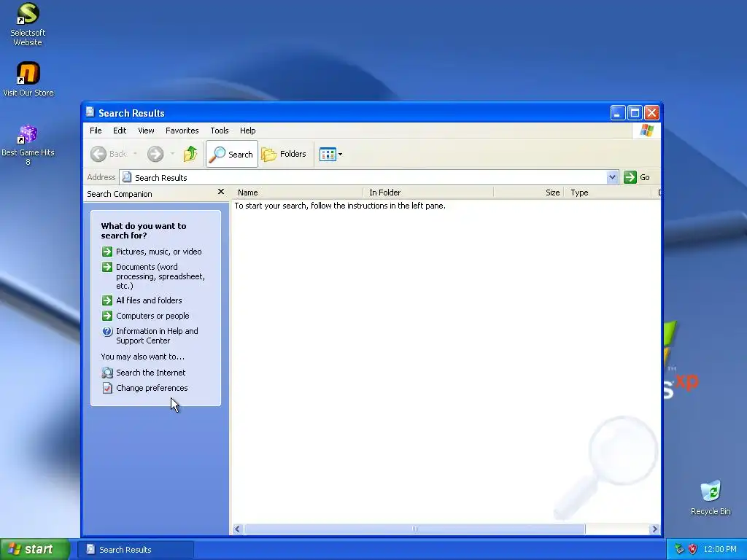Select the Recycle Bin desktop icon
747x560 pixels.
point(711,498)
